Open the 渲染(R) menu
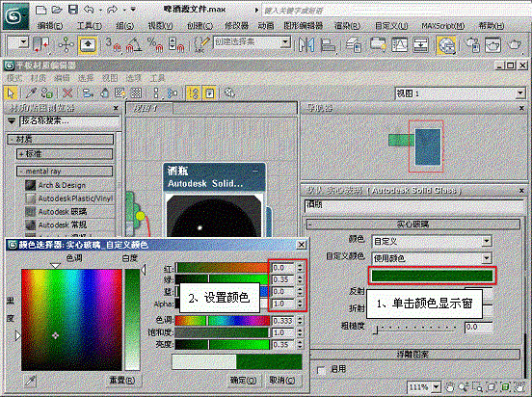The width and height of the screenshot is (532, 397). tap(347, 26)
